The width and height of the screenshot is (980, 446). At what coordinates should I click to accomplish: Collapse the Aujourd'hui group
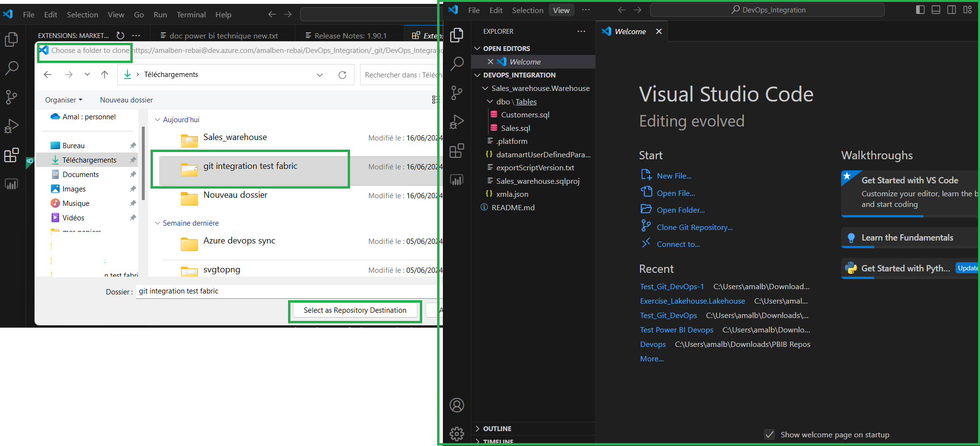[157, 120]
